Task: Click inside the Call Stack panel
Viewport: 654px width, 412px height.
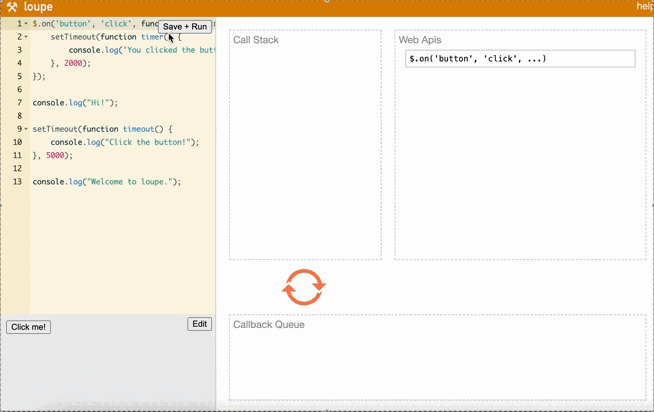Action: pyautogui.click(x=305, y=150)
